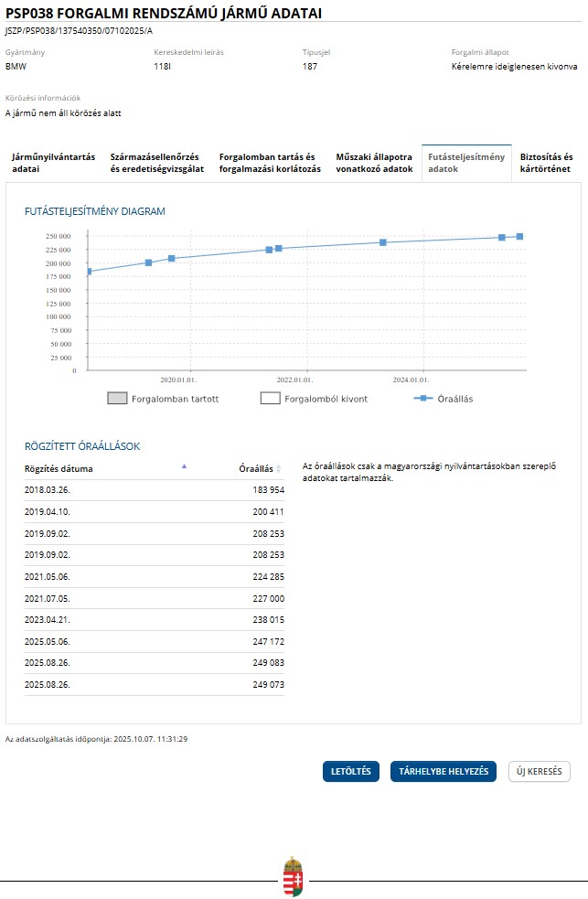Select Forgalomban tartás és forgalmazási korlátozás tab
Viewport: 588px width, 899px height.
[270, 163]
